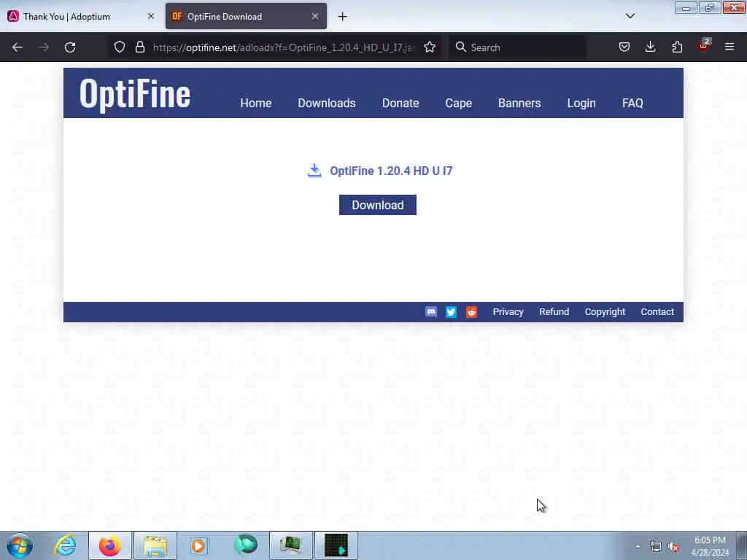This screenshot has width=747, height=560.
Task: Click the taskbar clock 6:05 PM
Action: 710,546
